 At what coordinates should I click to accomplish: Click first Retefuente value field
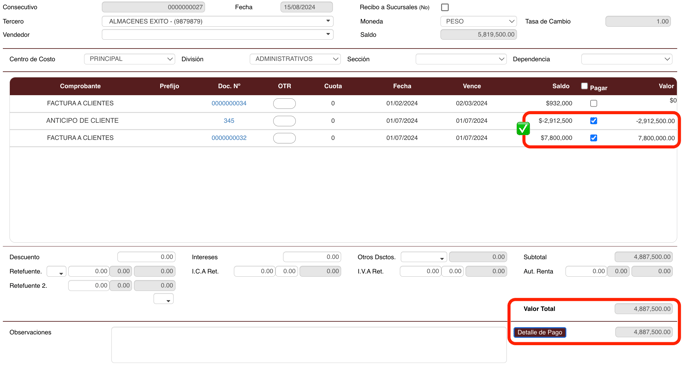point(89,271)
